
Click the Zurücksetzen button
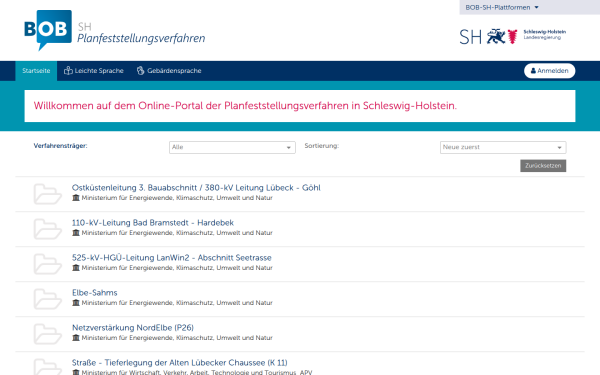tap(543, 166)
